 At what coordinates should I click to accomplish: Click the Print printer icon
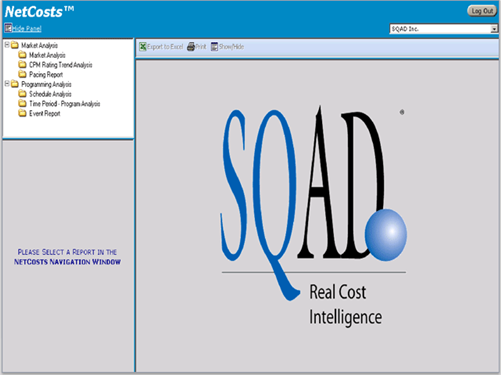[191, 47]
